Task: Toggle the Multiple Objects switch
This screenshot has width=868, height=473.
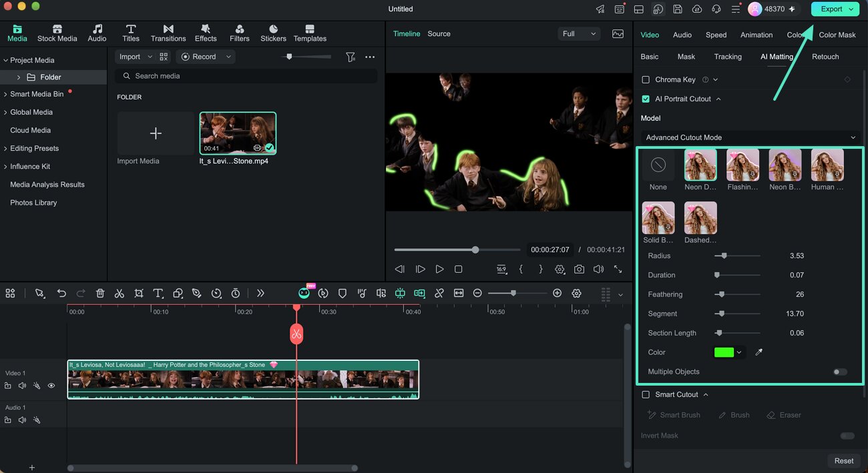Action: [840, 372]
